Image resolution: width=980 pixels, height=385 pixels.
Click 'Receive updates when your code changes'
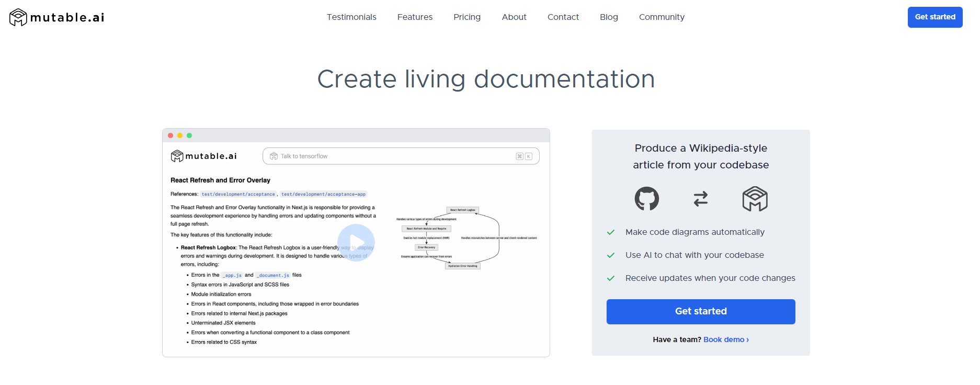point(710,278)
